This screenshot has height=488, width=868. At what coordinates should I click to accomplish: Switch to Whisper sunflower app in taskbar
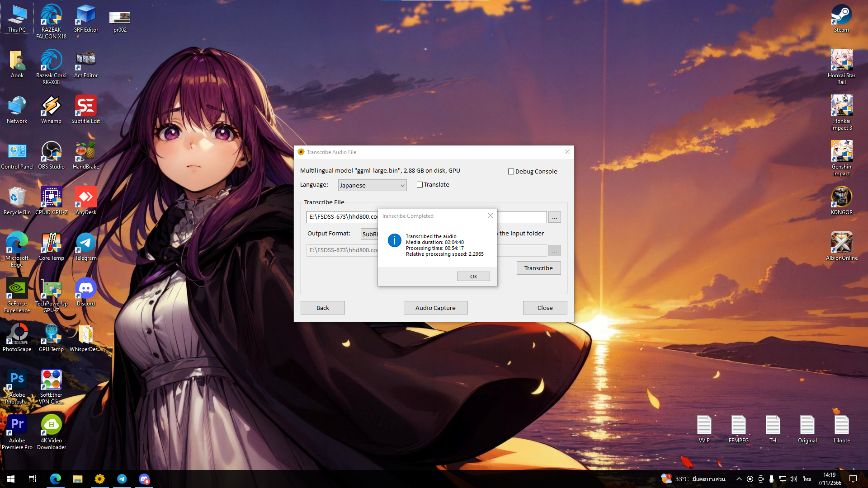point(99,479)
